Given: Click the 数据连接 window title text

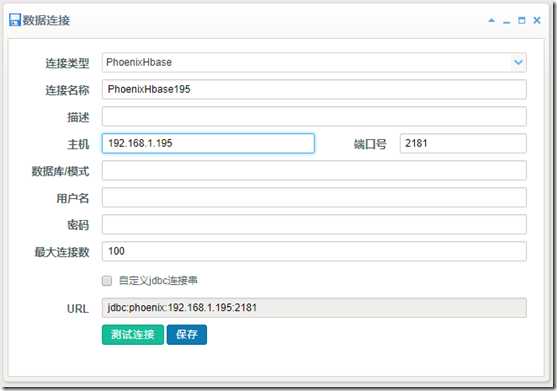Looking at the screenshot, I should pyautogui.click(x=47, y=20).
